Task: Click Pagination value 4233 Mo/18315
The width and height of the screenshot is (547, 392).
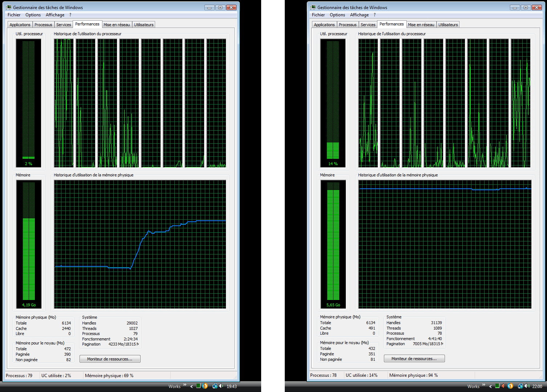Action: (123, 344)
